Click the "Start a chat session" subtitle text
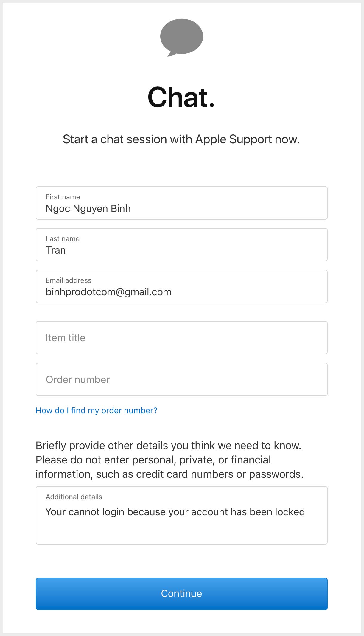The width and height of the screenshot is (364, 636). click(181, 139)
